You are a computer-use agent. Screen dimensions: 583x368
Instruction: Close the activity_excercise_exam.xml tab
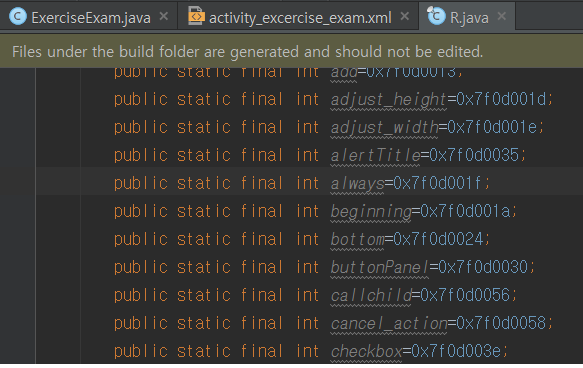tap(405, 16)
